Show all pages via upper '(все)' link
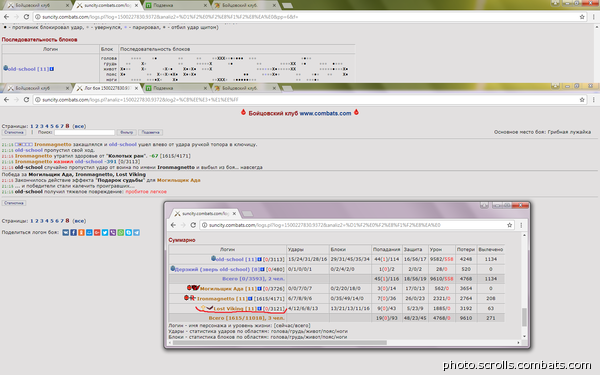 (80, 126)
